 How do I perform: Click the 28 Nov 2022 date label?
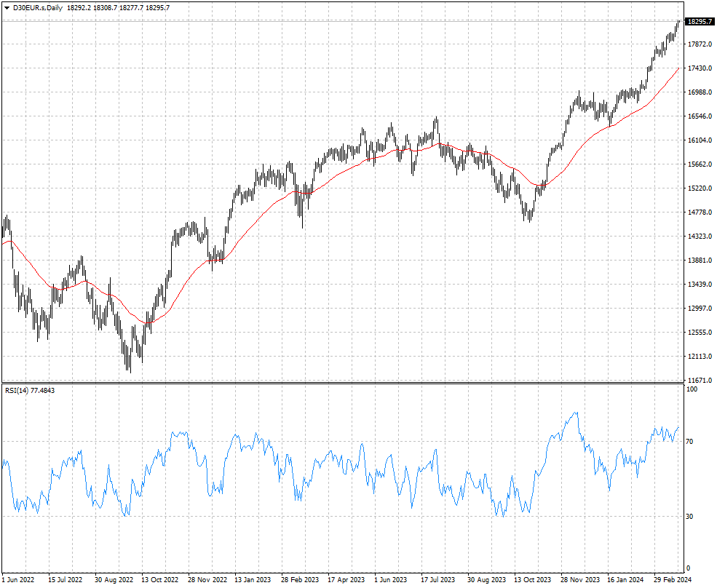(207, 580)
